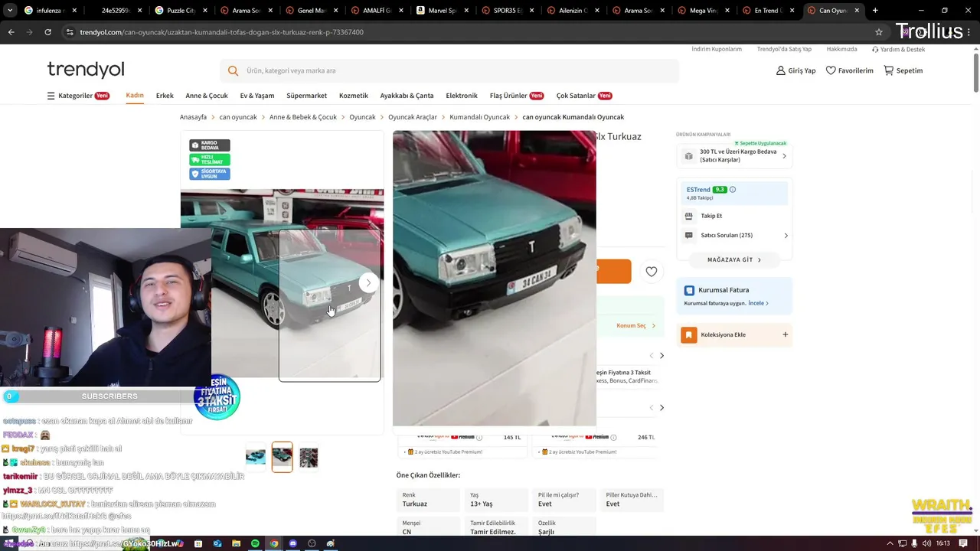Click the Chrome icon in the taskbar
Image resolution: width=980 pixels, height=551 pixels.
274,543
